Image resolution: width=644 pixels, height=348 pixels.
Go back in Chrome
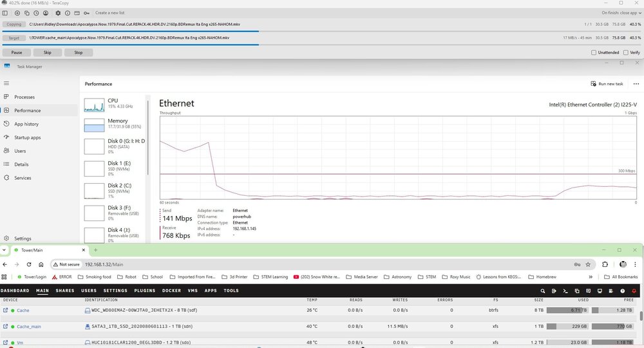pos(5,265)
